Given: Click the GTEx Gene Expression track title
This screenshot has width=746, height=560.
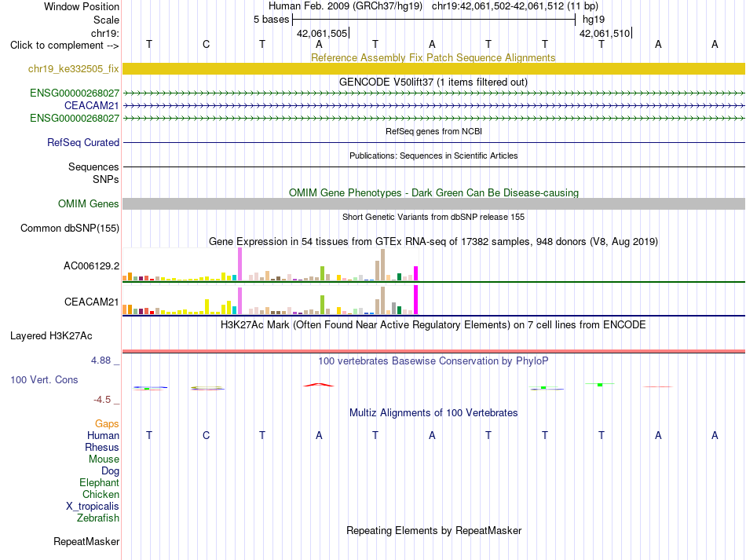Looking at the screenshot, I should (x=433, y=241).
